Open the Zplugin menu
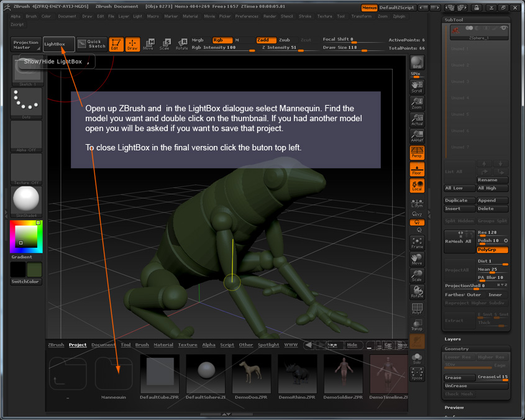 click(399, 16)
